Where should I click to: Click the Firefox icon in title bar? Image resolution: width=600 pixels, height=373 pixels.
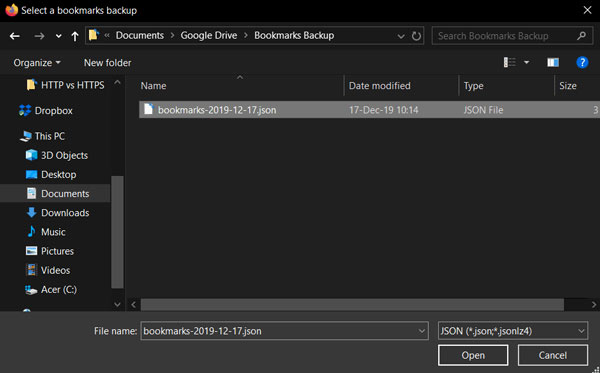[x=11, y=10]
